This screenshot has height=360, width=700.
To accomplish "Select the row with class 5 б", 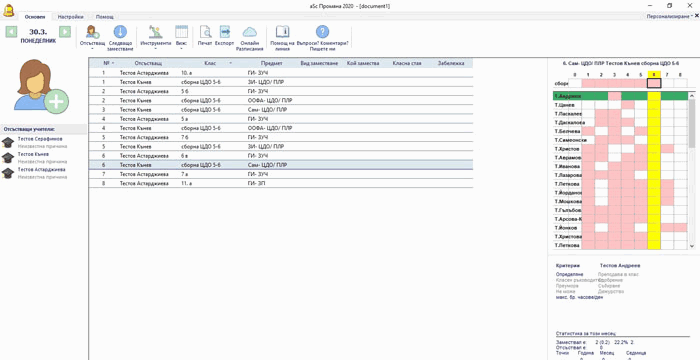I will pos(280,91).
